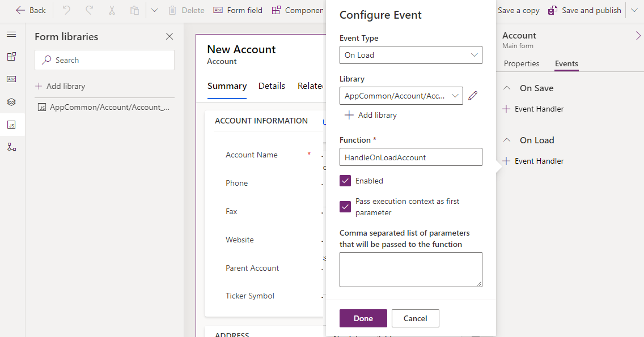
Task: Close the Form libraries pane
Action: coord(170,37)
